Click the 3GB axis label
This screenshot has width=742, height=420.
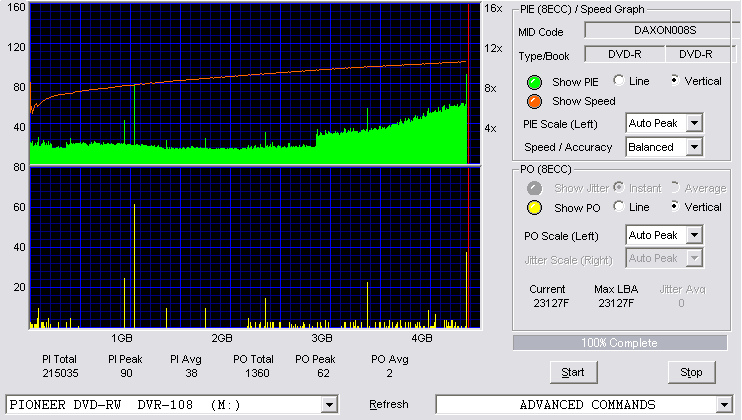coord(321,339)
